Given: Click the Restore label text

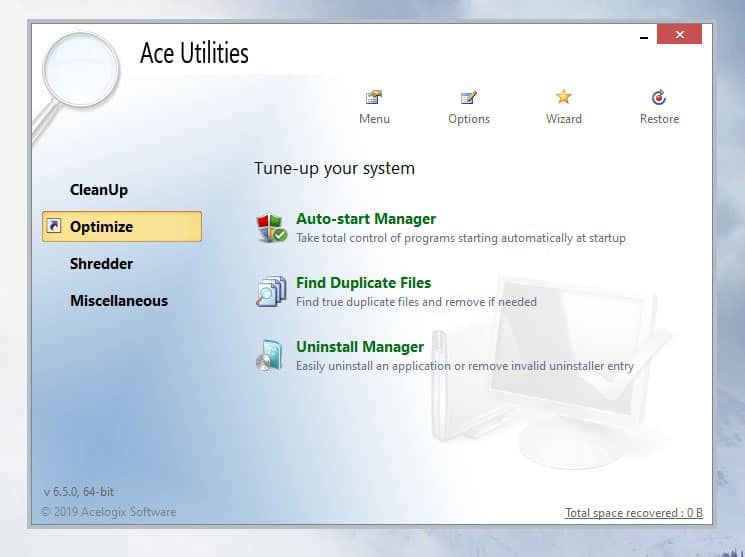Looking at the screenshot, I should (x=659, y=119).
